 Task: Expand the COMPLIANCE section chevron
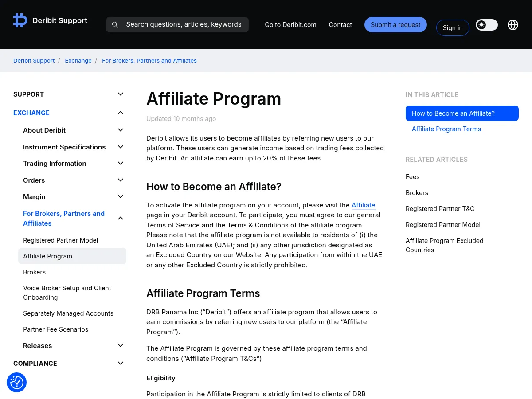[121, 363]
